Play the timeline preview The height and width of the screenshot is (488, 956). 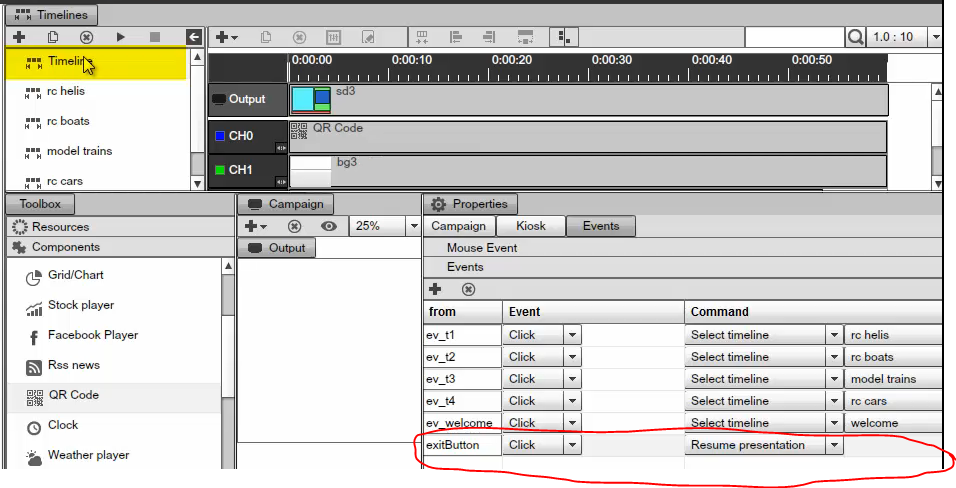(121, 37)
